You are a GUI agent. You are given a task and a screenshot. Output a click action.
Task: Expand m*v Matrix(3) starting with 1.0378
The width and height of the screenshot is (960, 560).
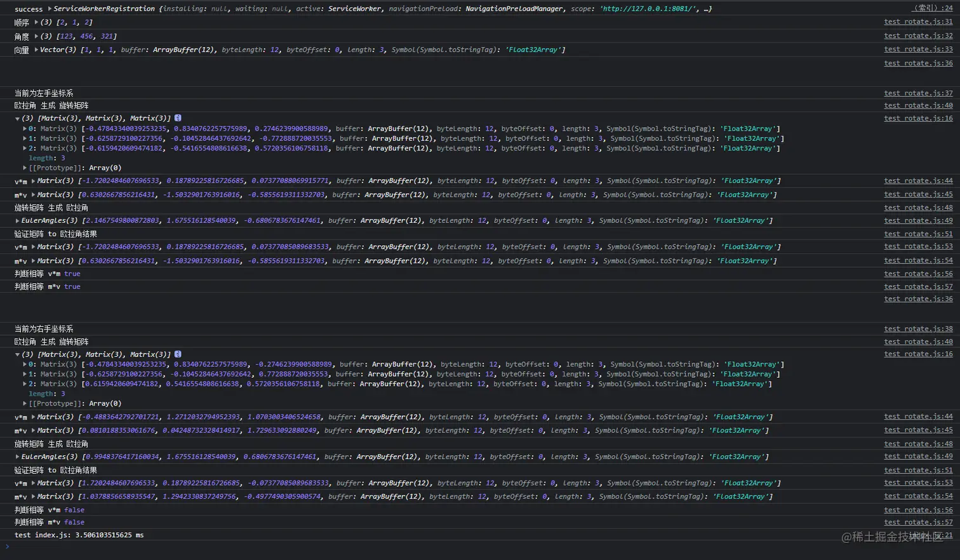tap(33, 497)
